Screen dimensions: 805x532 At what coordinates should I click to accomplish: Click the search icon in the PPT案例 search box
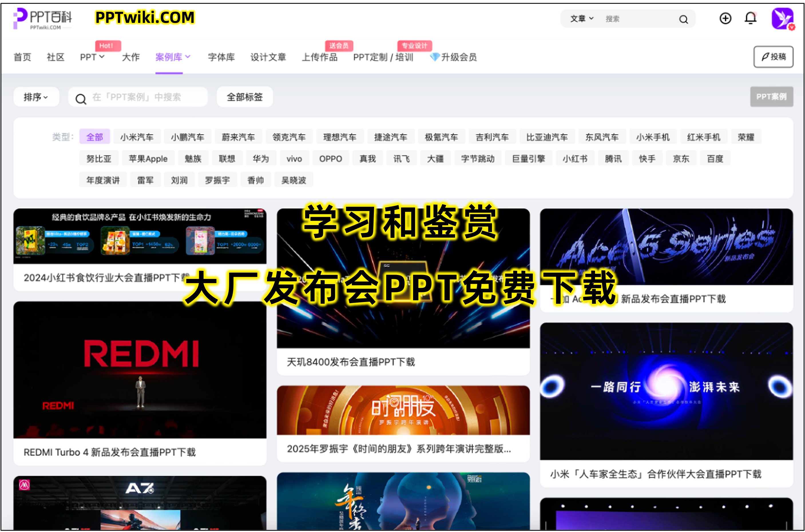pyautogui.click(x=81, y=99)
